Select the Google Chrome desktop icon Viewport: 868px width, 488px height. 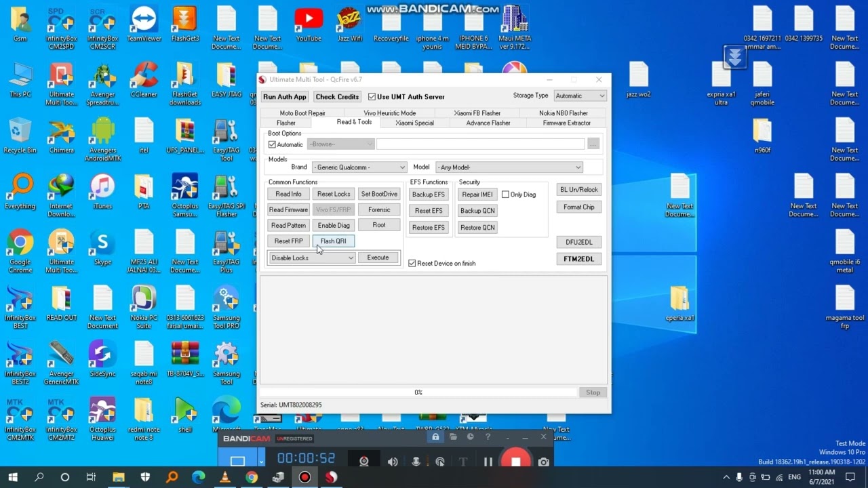click(20, 251)
